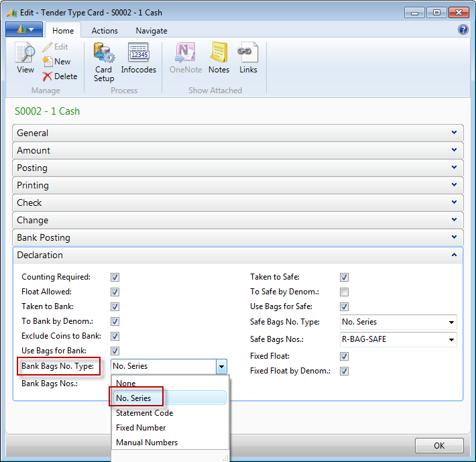Delete the current tender type card
This screenshot has width=476, height=462.
click(60, 76)
